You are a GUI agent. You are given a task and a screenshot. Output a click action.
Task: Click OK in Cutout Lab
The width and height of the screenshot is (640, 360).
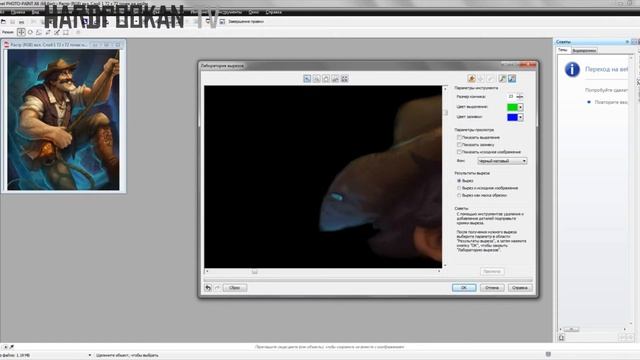point(464,288)
